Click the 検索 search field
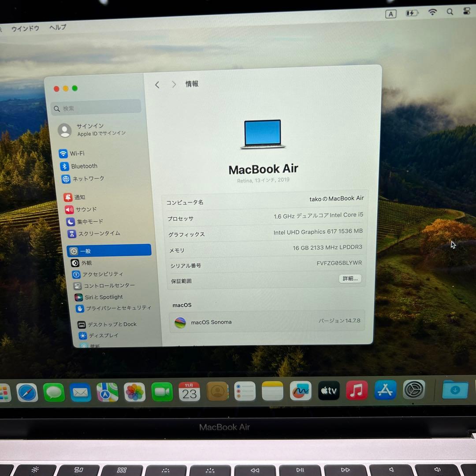The image size is (476, 476). (96, 108)
